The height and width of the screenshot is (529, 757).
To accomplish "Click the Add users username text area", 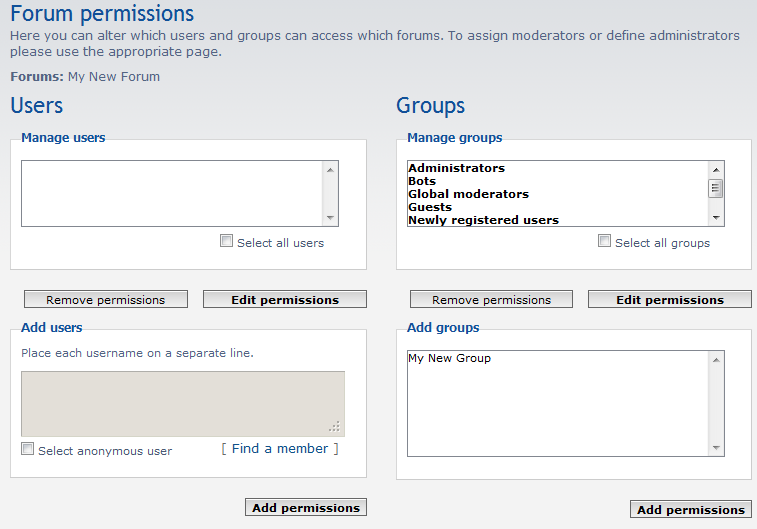I will [x=182, y=403].
